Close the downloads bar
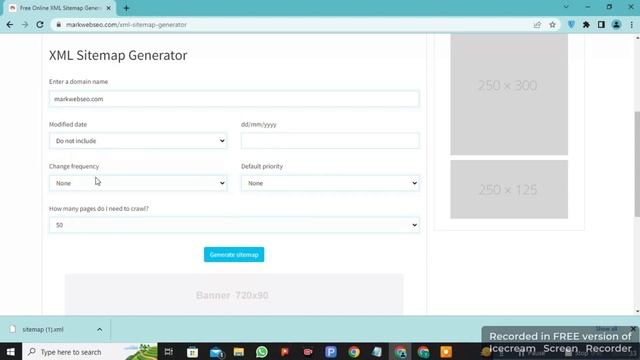Image resolution: width=640 pixels, height=360 pixels. pyautogui.click(x=633, y=329)
